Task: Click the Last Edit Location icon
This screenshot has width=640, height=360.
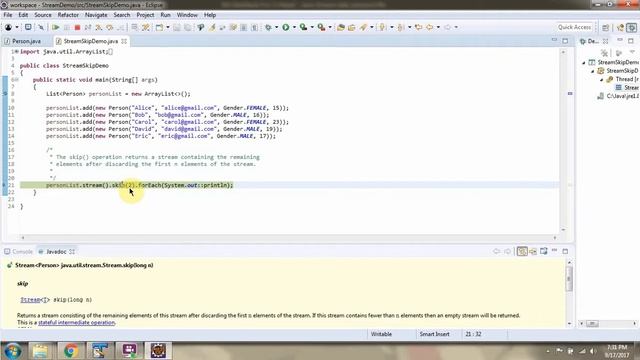Action: point(418,27)
